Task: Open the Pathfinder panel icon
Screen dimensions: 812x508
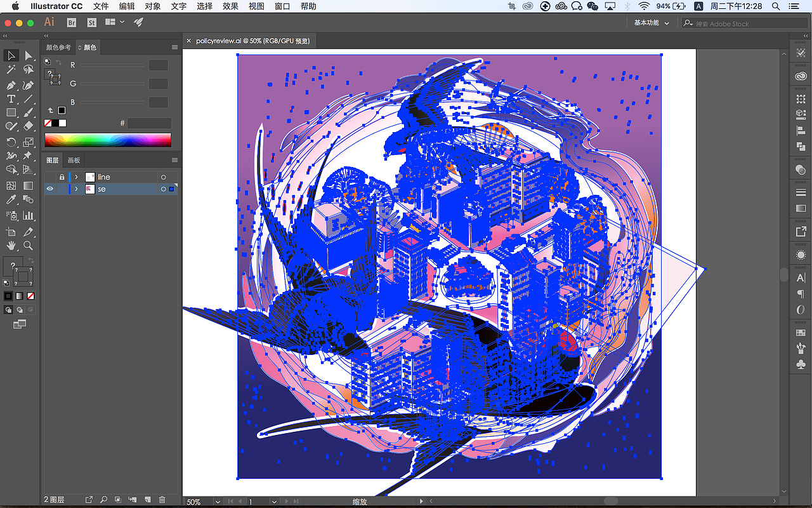Action: [x=801, y=147]
